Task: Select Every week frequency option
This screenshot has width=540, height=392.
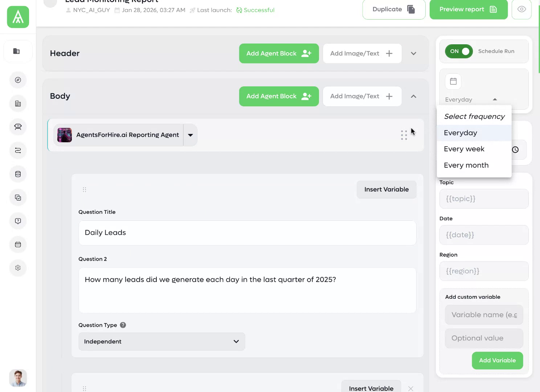Action: click(x=474, y=149)
